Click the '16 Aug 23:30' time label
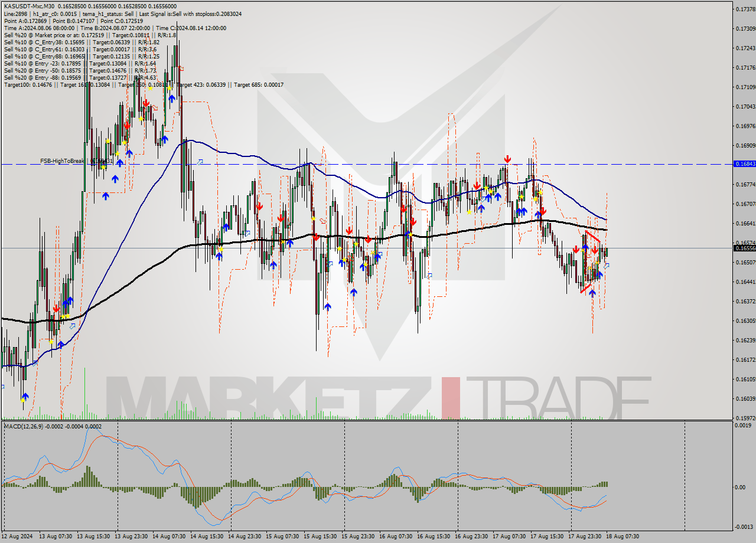 click(x=471, y=537)
